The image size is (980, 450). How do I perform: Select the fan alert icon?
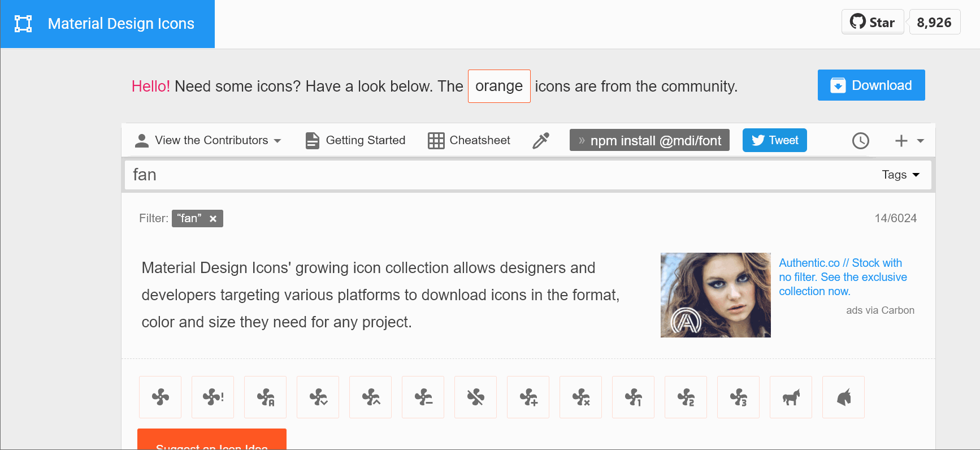pyautogui.click(x=213, y=397)
